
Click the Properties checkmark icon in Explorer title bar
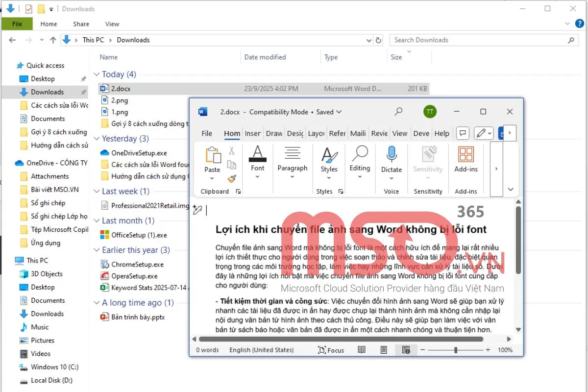tap(29, 9)
